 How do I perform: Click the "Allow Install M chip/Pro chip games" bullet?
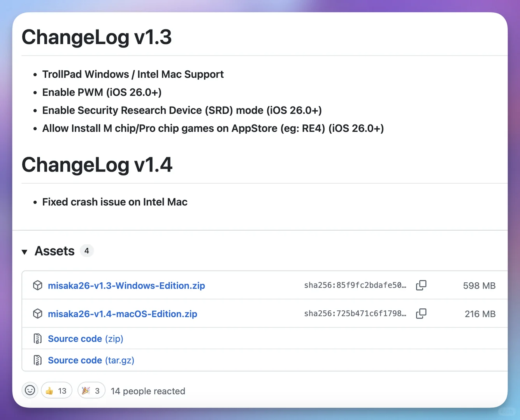[x=213, y=128]
